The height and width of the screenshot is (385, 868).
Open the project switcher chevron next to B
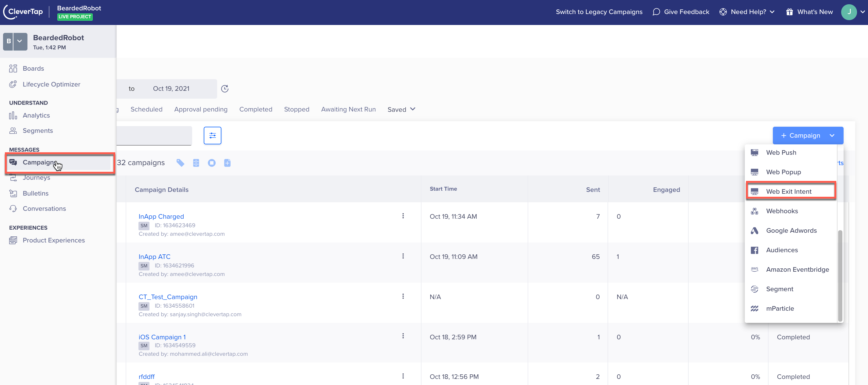tap(20, 41)
